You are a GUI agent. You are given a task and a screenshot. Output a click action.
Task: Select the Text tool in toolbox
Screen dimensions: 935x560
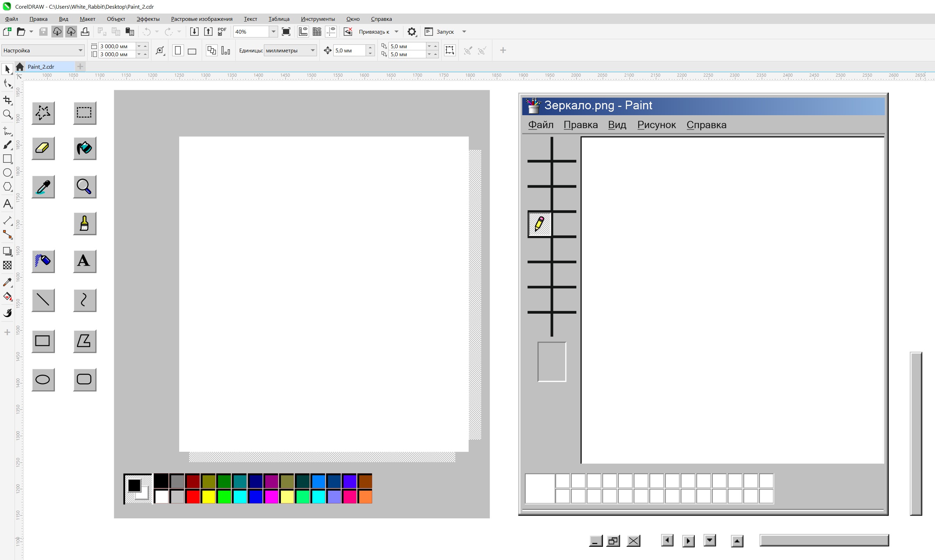click(x=7, y=204)
